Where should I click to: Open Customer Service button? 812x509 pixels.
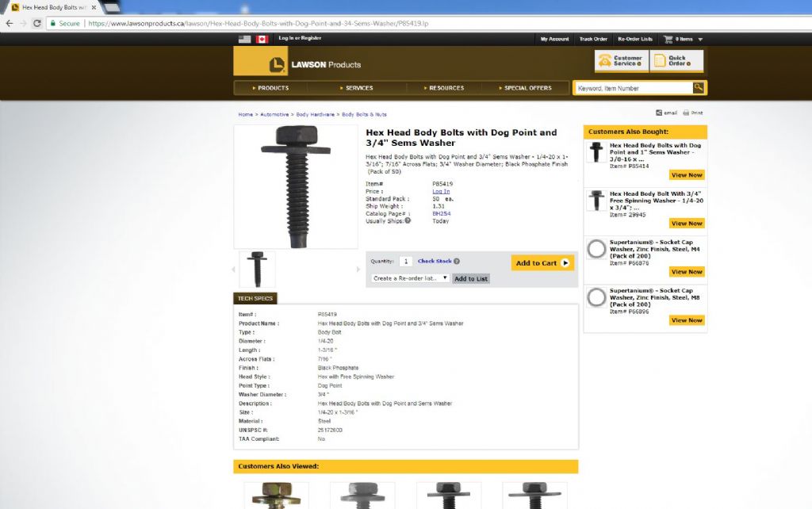622,60
